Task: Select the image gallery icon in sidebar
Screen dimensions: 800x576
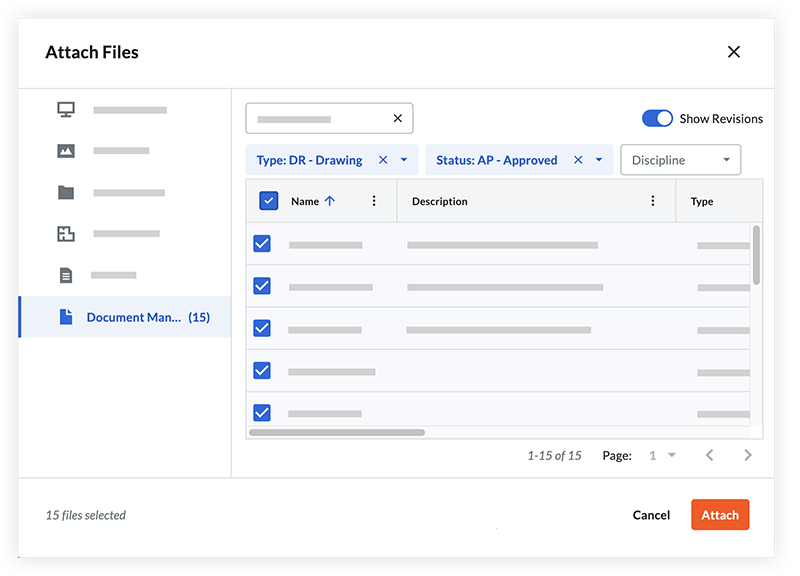Action: coord(66,151)
